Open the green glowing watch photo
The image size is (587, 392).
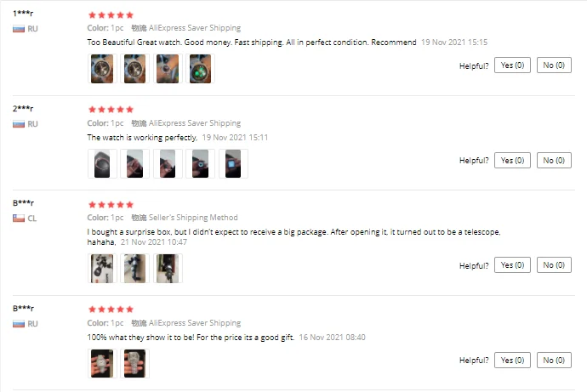[200, 69]
